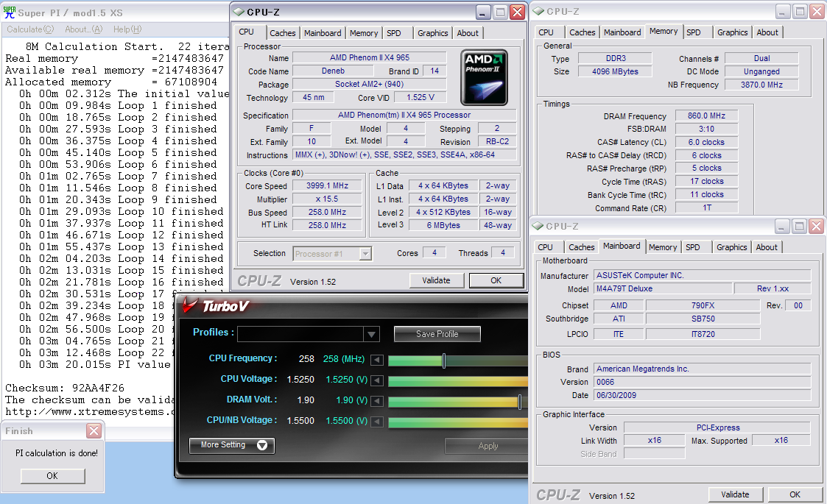
Task: Close the Finish dialog with its X button
Action: tap(94, 430)
